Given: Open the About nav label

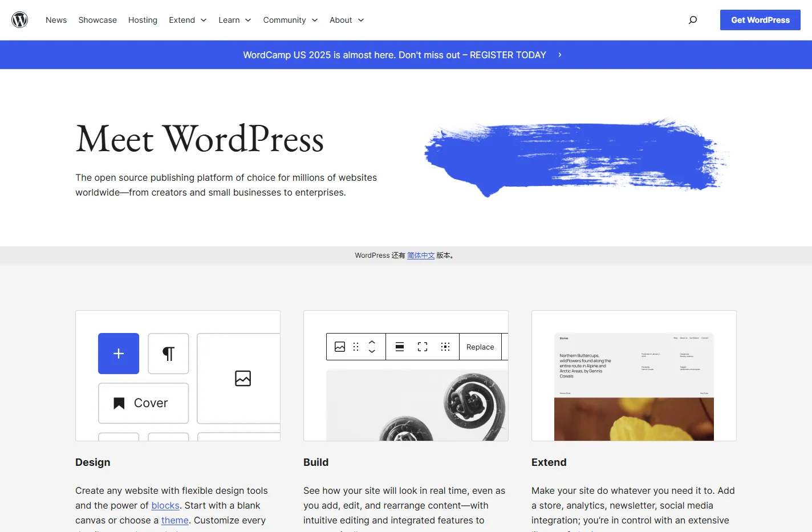Looking at the screenshot, I should (340, 20).
